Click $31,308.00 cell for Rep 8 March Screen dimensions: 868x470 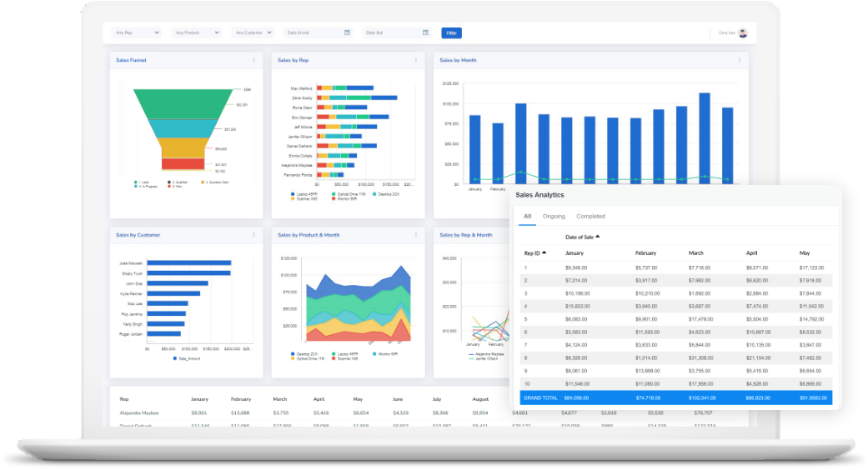[x=701, y=357]
